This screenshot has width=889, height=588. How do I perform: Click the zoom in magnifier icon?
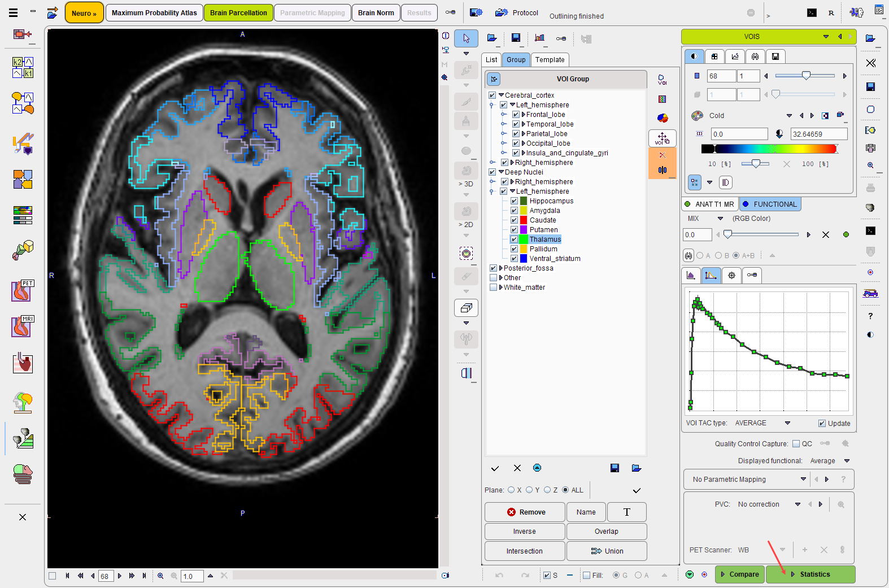point(160,576)
